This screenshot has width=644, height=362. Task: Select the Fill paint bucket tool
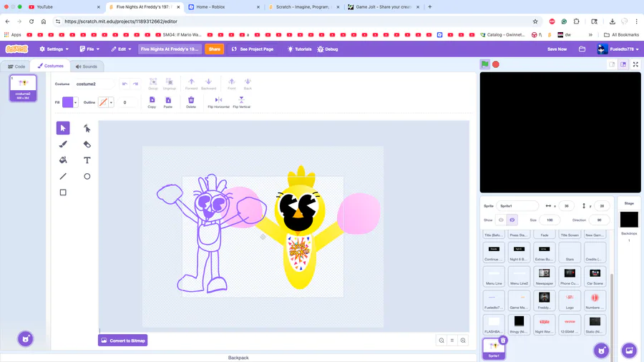click(x=63, y=160)
